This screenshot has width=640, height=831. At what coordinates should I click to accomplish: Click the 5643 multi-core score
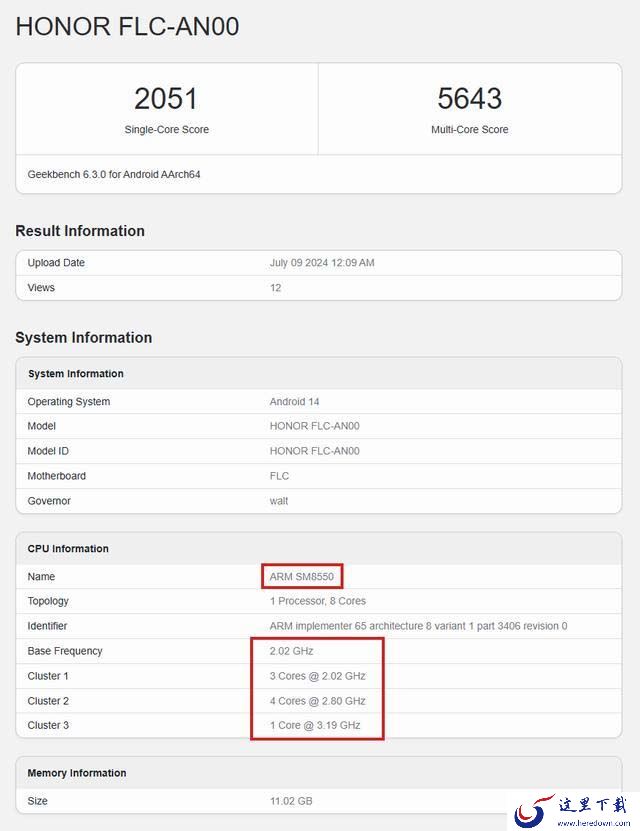469,99
